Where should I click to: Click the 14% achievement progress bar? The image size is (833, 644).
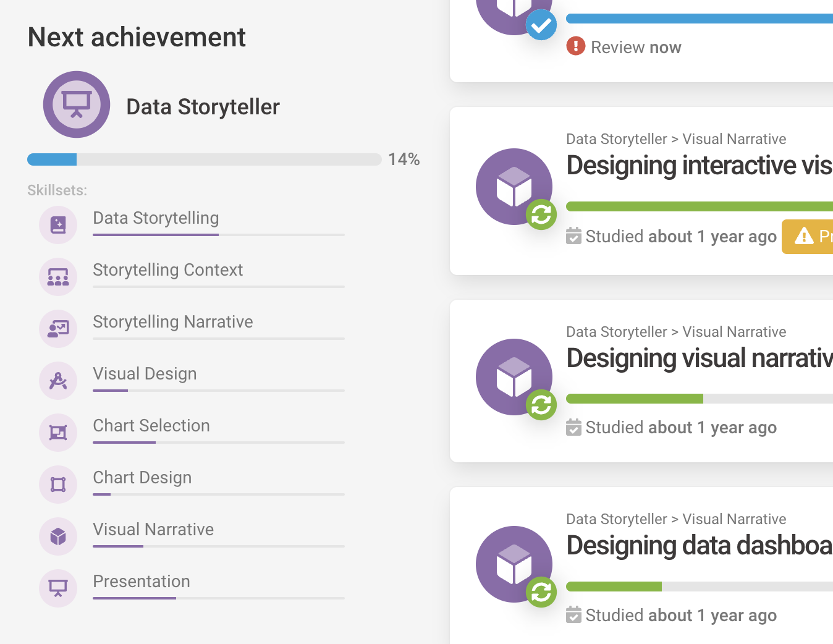click(x=204, y=159)
